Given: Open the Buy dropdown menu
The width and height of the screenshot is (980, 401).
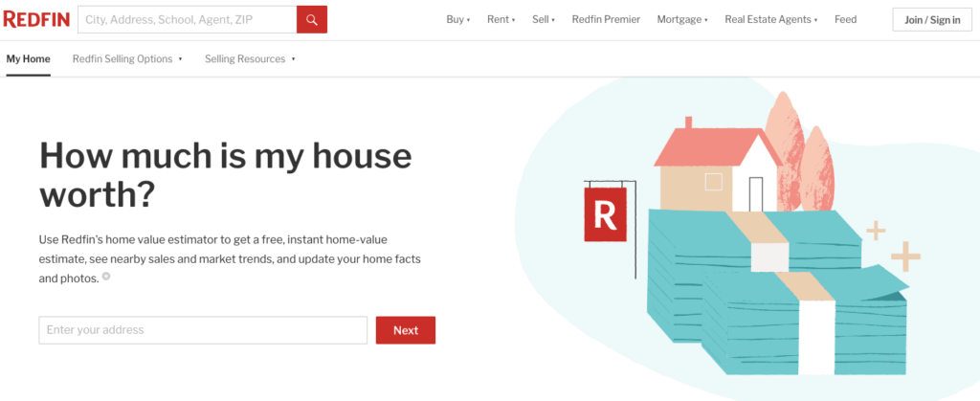Looking at the screenshot, I should pyautogui.click(x=458, y=19).
